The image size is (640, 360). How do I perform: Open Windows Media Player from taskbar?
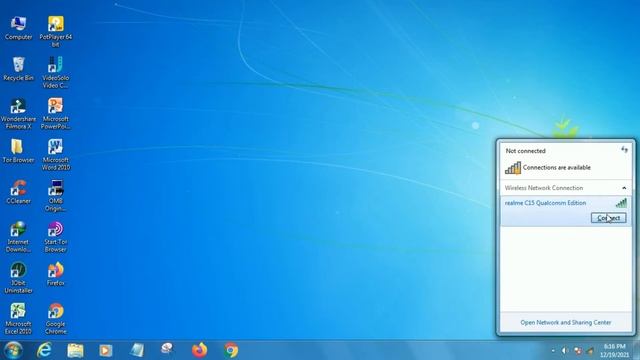pyautogui.click(x=106, y=350)
